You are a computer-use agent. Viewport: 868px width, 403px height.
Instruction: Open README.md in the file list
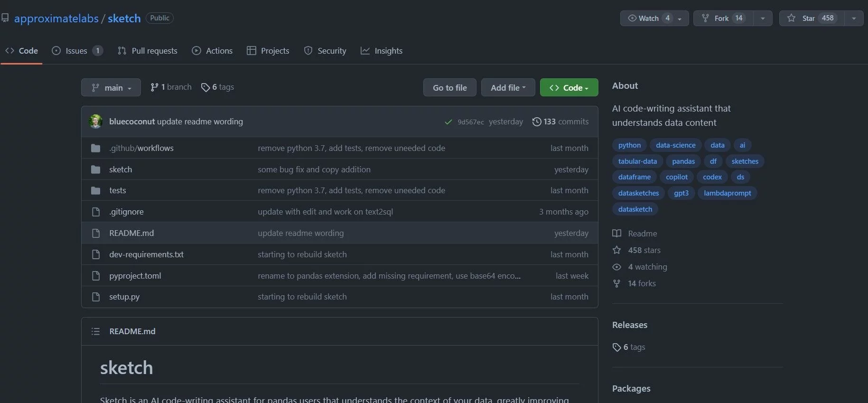[x=131, y=233]
